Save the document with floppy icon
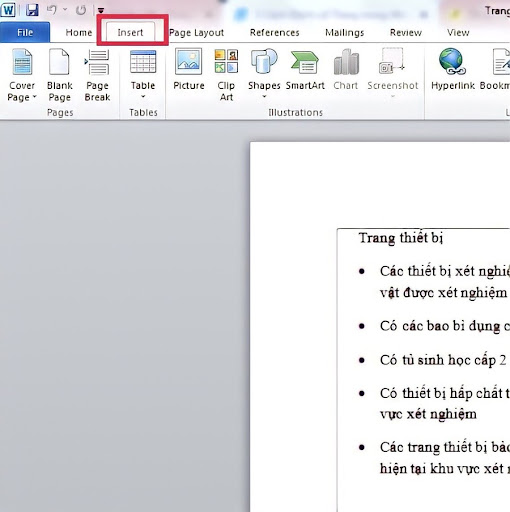The image size is (510, 512). (x=32, y=10)
